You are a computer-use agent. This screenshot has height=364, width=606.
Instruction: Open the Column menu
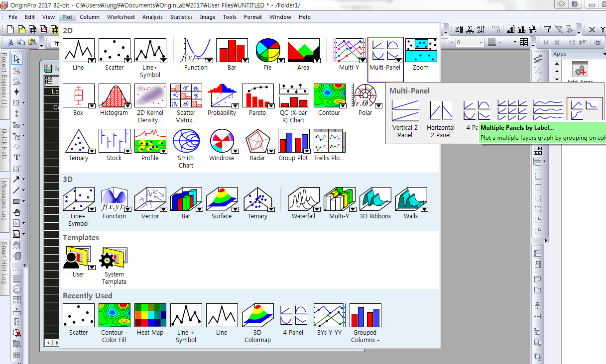(90, 17)
